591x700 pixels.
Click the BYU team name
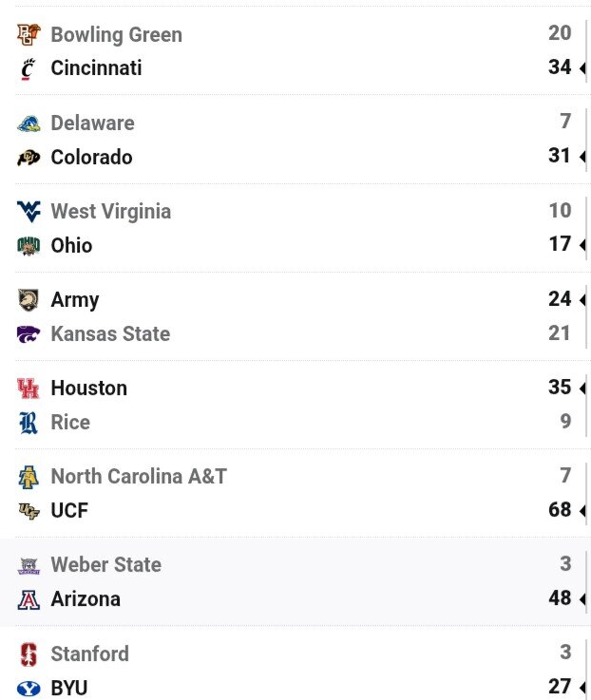pyautogui.click(x=69, y=688)
